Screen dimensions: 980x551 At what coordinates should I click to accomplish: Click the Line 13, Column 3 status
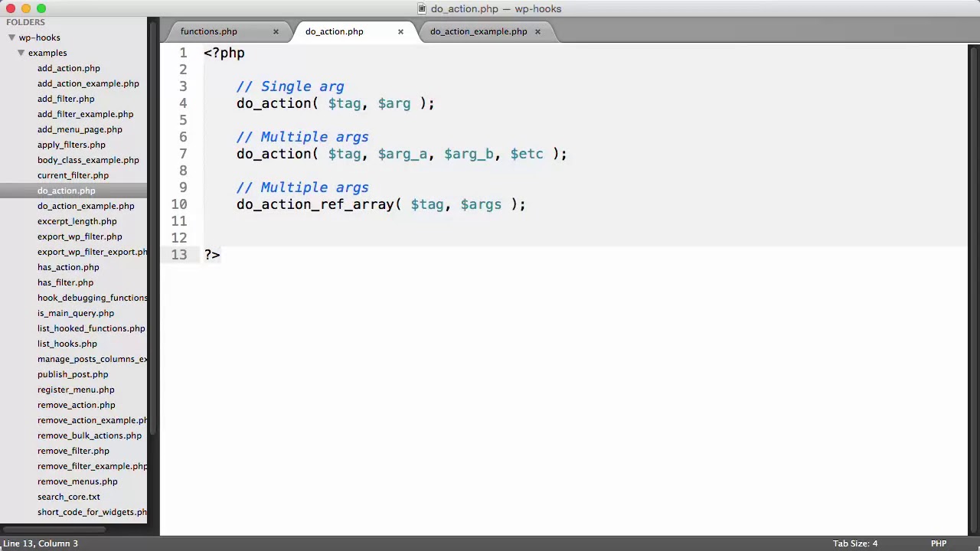(x=40, y=543)
